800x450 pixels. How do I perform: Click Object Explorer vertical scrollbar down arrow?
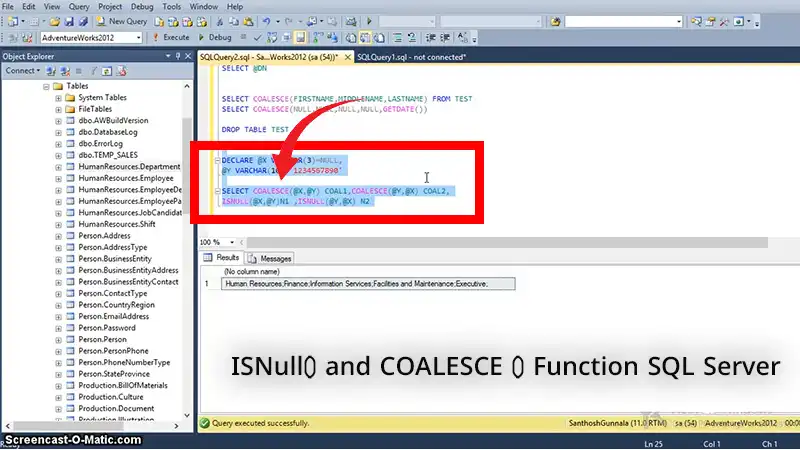(x=187, y=416)
